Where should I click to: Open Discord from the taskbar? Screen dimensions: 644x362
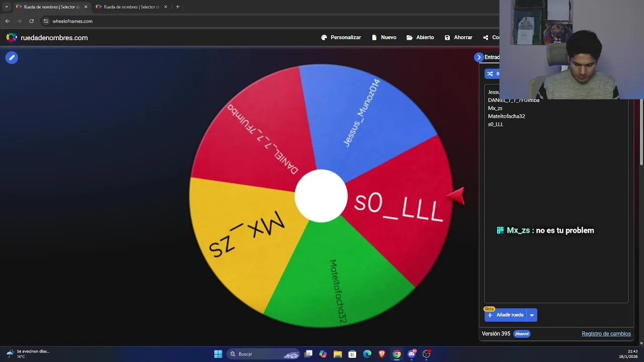(412, 354)
